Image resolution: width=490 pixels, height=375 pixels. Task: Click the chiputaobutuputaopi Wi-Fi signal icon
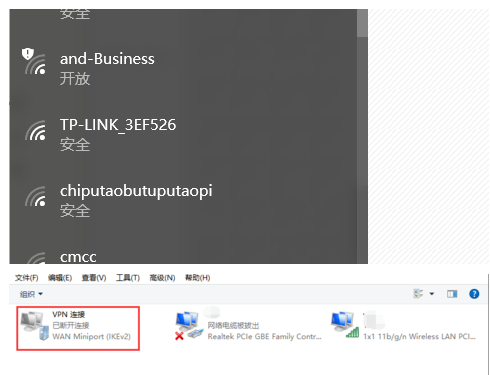[36, 197]
